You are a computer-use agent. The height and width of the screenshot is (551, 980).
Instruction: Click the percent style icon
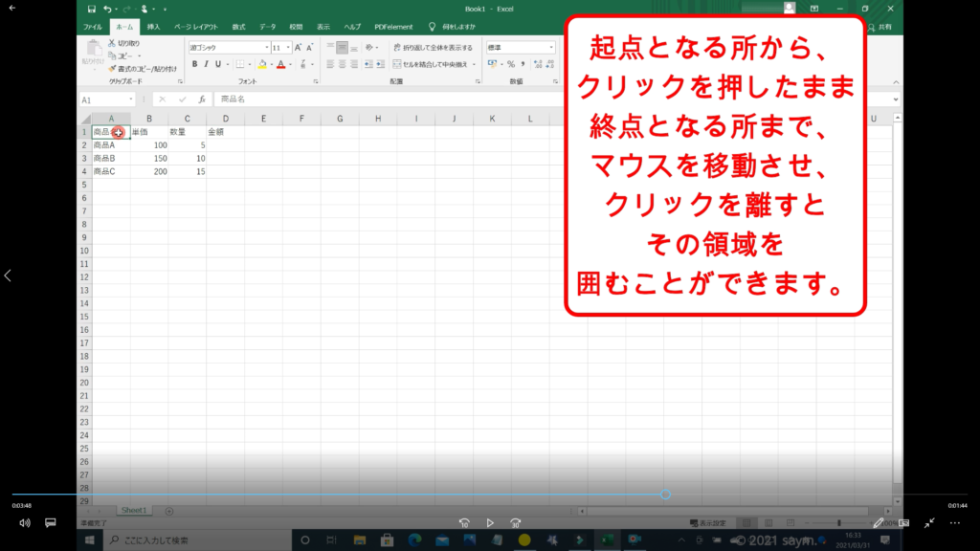(x=511, y=64)
